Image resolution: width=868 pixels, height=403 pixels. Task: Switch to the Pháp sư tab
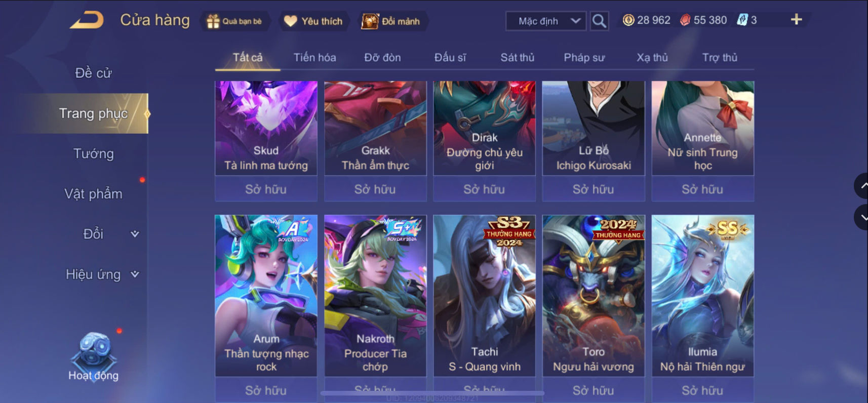click(584, 58)
